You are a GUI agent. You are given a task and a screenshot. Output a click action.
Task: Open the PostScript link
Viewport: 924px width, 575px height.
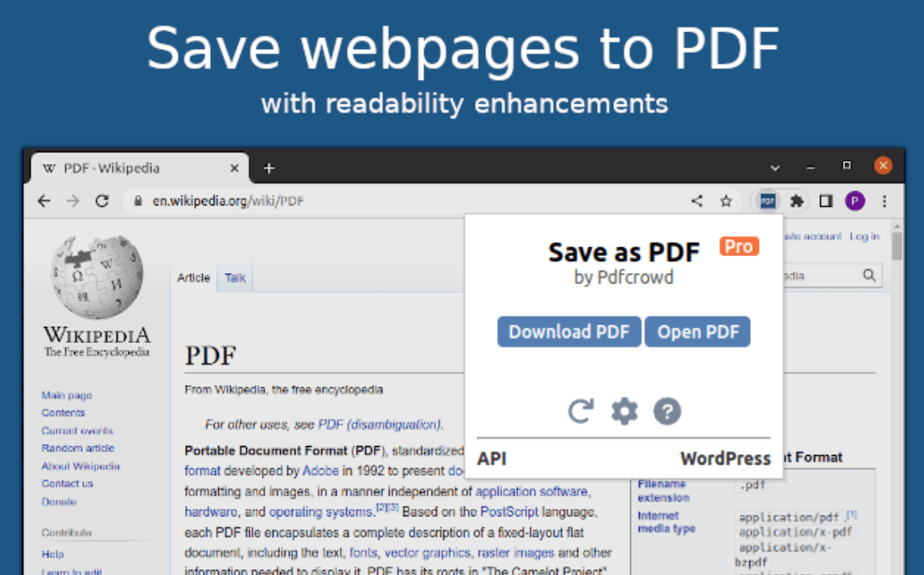509,512
